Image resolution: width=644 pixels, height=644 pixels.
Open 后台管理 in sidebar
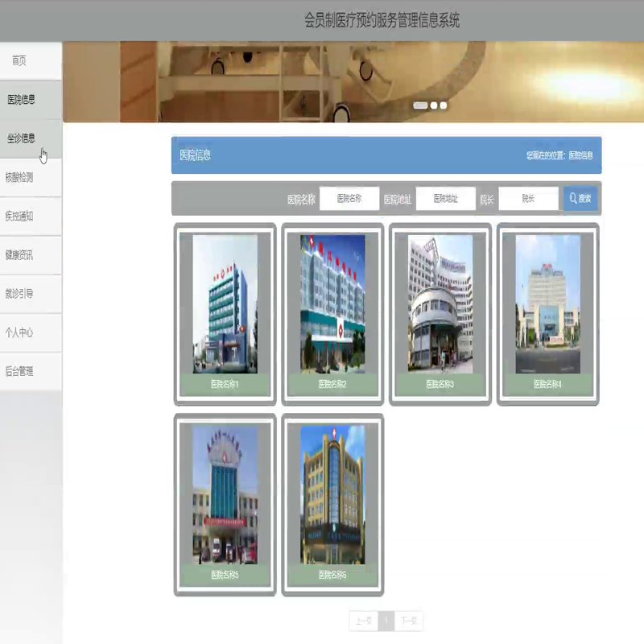pos(31,371)
